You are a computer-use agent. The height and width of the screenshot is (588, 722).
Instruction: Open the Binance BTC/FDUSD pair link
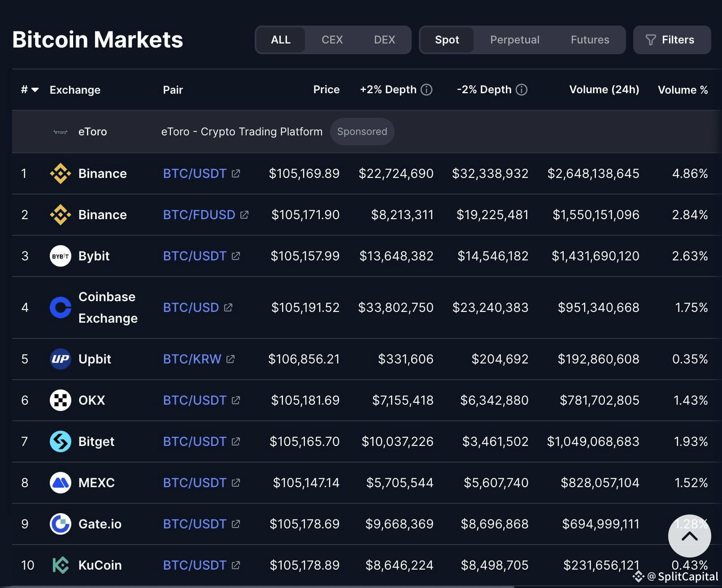199,215
